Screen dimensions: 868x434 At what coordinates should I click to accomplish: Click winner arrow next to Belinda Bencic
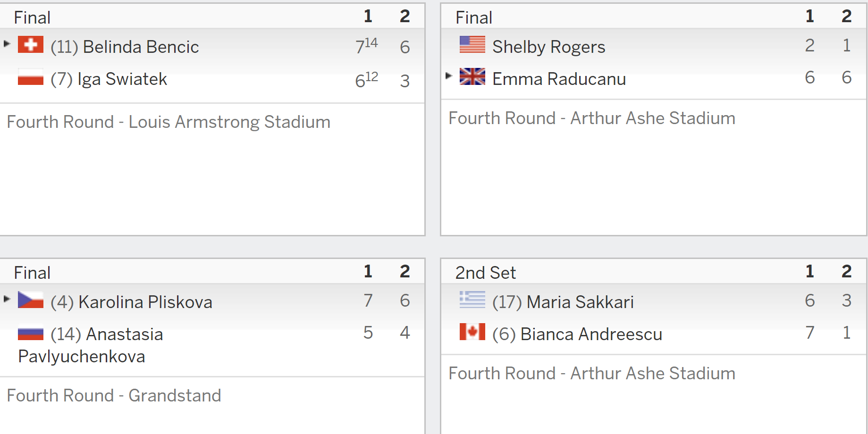[x=7, y=44]
